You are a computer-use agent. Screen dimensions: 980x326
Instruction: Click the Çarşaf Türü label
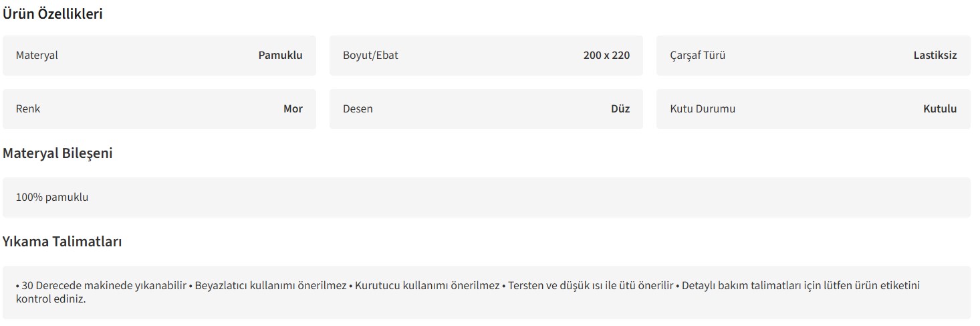[x=697, y=56]
